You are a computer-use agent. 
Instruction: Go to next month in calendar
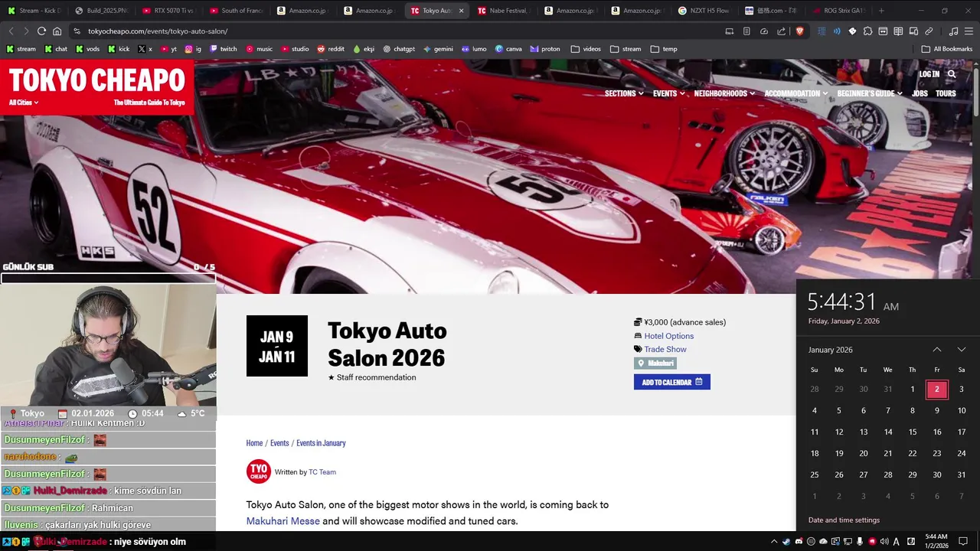pos(962,350)
